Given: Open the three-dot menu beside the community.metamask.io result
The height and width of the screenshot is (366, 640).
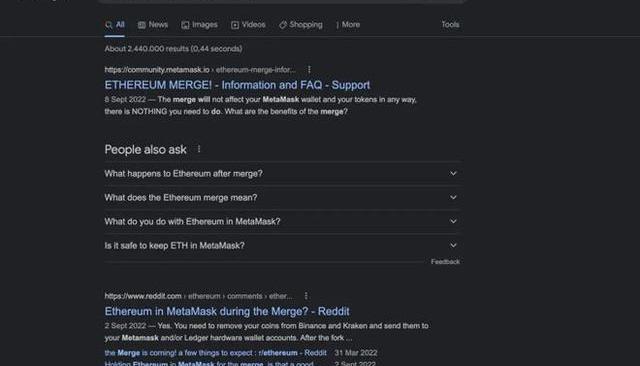Looking at the screenshot, I should tap(309, 70).
